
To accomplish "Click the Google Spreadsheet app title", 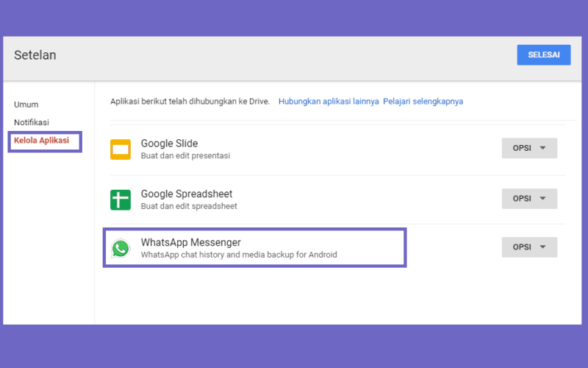I will click(x=187, y=194).
